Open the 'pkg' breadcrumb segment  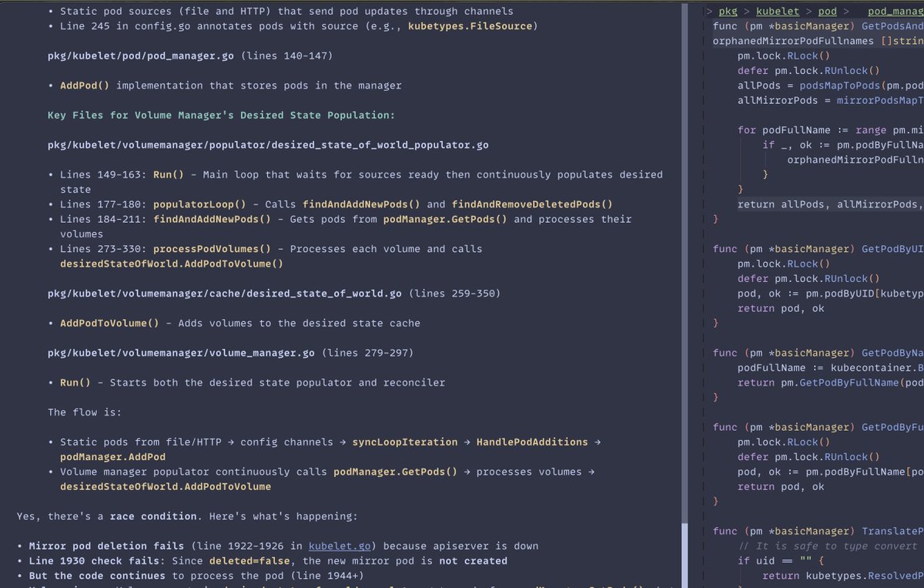tap(728, 12)
